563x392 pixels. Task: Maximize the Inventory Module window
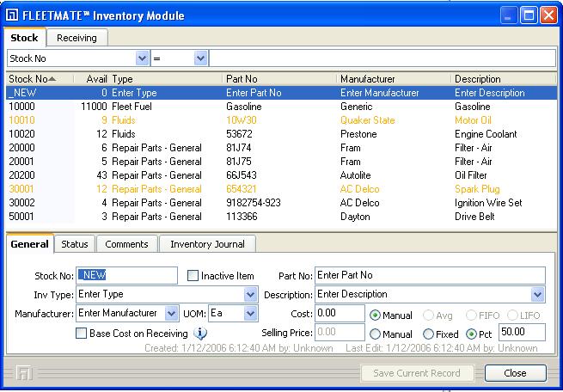click(529, 15)
